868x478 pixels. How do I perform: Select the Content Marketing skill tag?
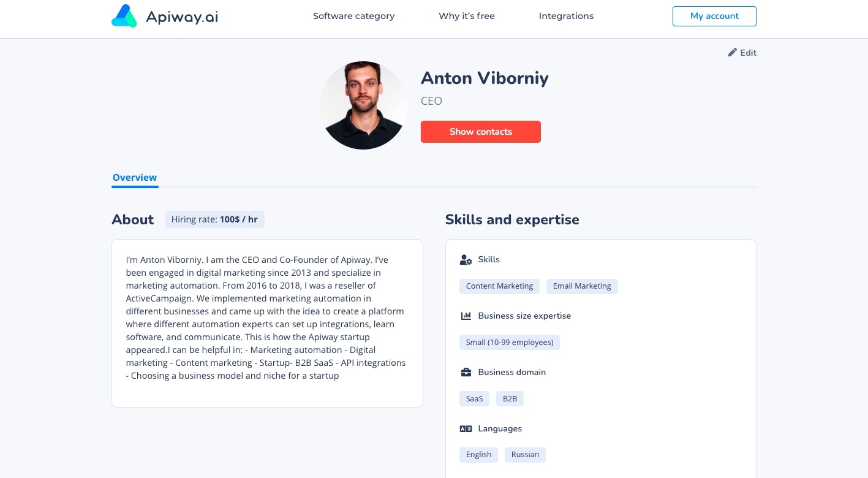[x=499, y=286]
